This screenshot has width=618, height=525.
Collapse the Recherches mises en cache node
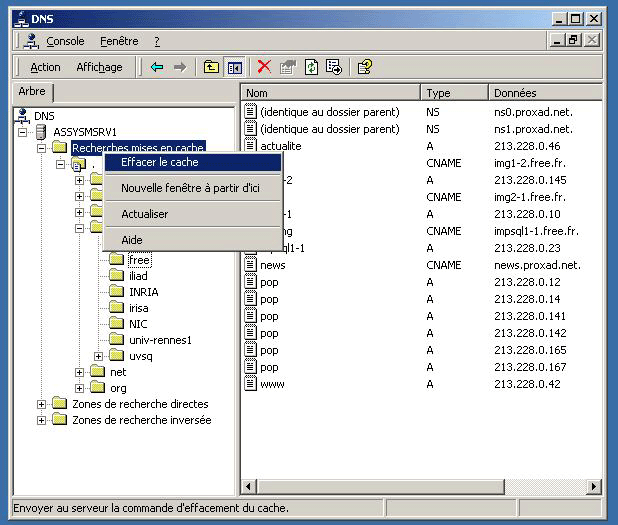(x=41, y=148)
